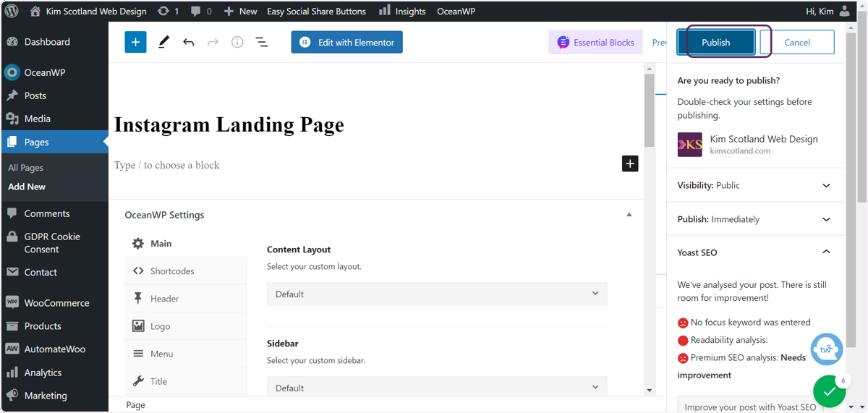
Task: Click the Page breadcrumb in footer
Action: pos(135,405)
